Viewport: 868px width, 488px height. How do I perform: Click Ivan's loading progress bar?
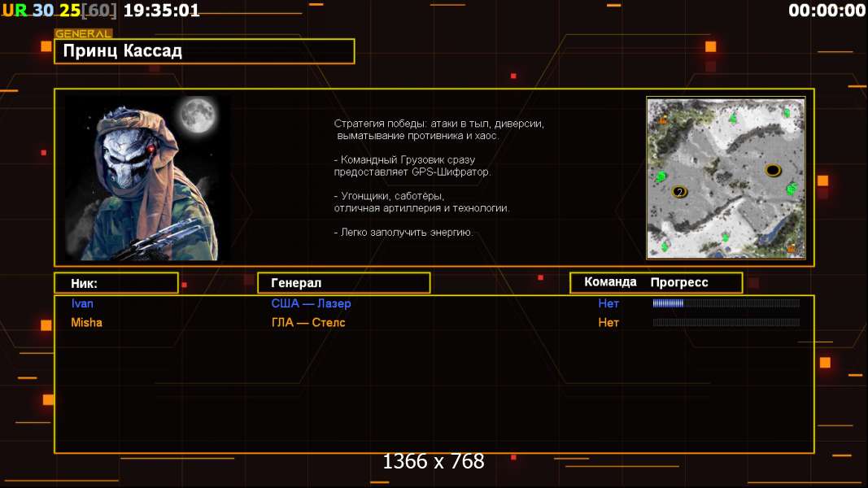[x=726, y=303]
